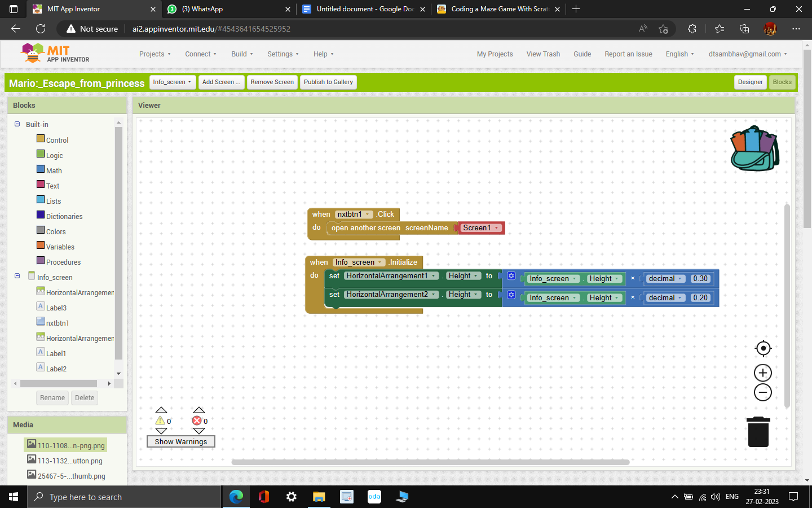Viewport: 812px width, 508px height.
Task: Collapse the Built-in tree node
Action: (17, 124)
